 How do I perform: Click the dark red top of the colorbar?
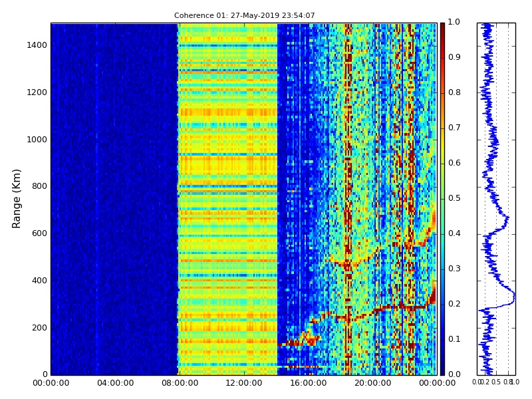pos(442,29)
